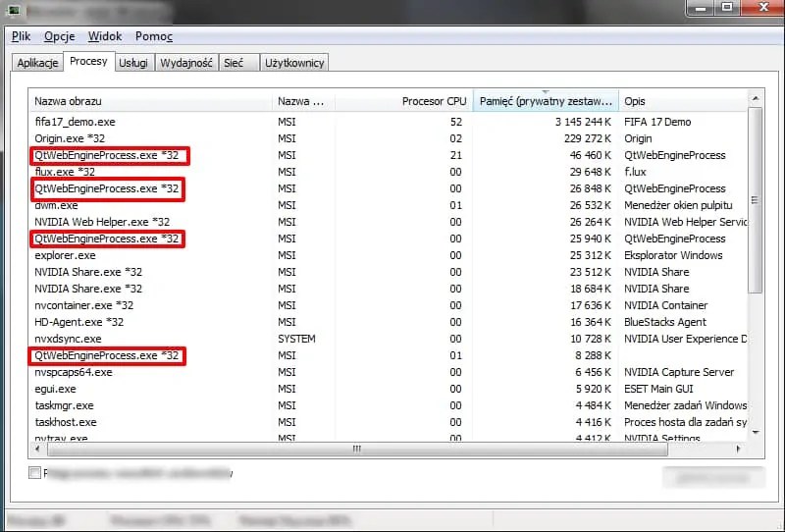The width and height of the screenshot is (785, 532).
Task: Select the fifa17_demo.exe process row
Action: pyautogui.click(x=388, y=122)
